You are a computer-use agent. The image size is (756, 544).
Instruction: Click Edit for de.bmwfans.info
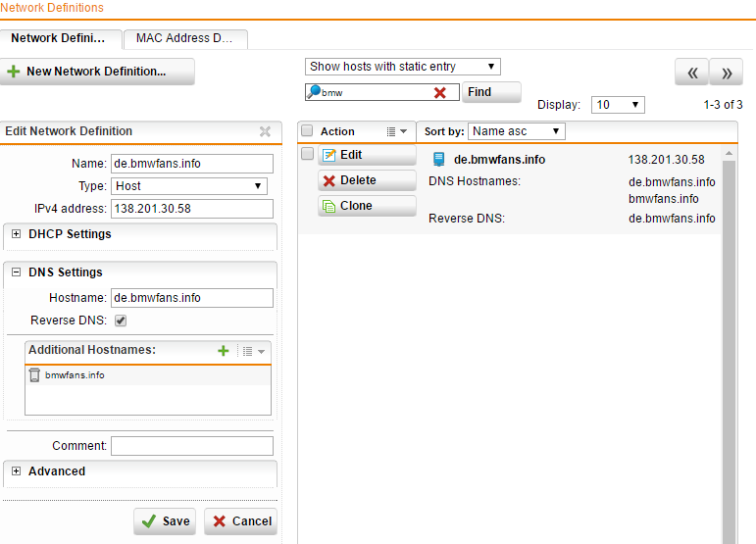coord(367,155)
